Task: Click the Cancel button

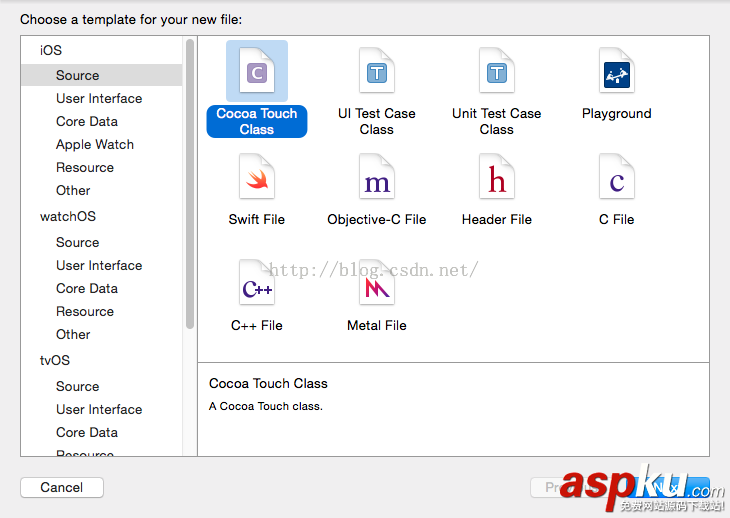Action: (62, 487)
